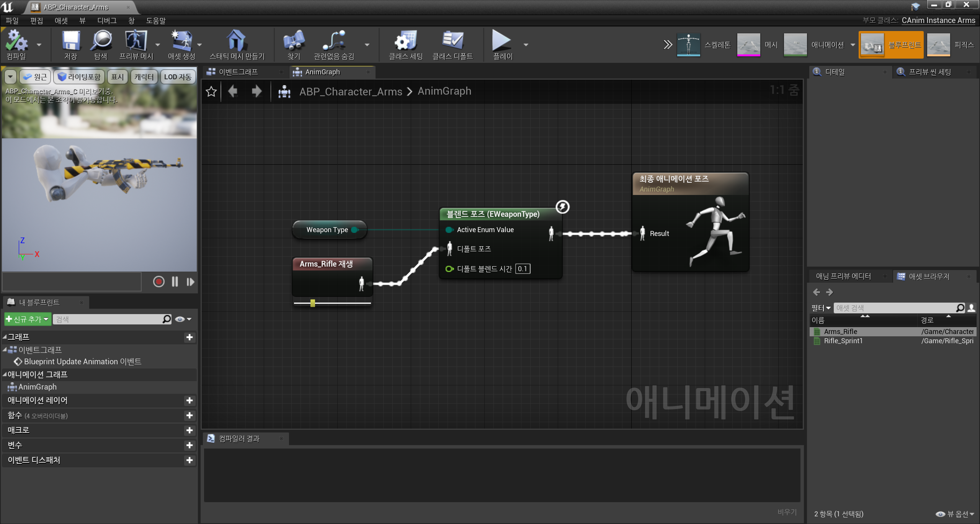This screenshot has width=980, height=524.
Task: Pause the preview animation
Action: point(175,282)
